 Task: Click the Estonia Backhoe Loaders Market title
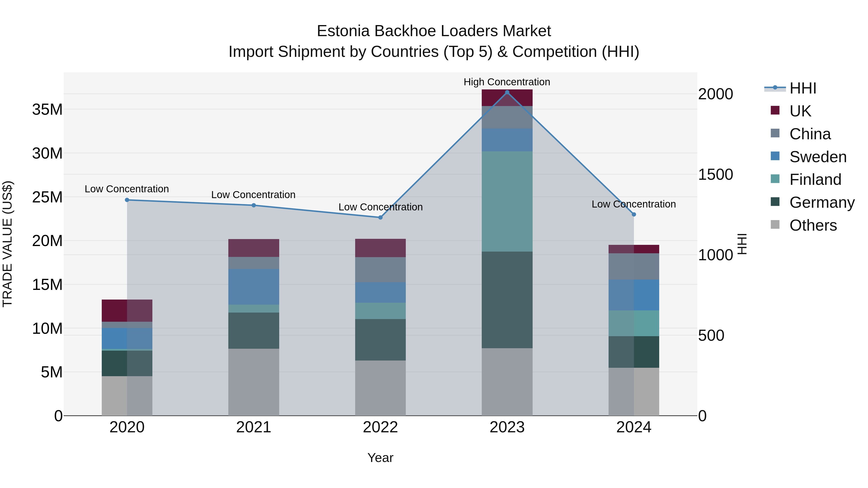coord(434,31)
